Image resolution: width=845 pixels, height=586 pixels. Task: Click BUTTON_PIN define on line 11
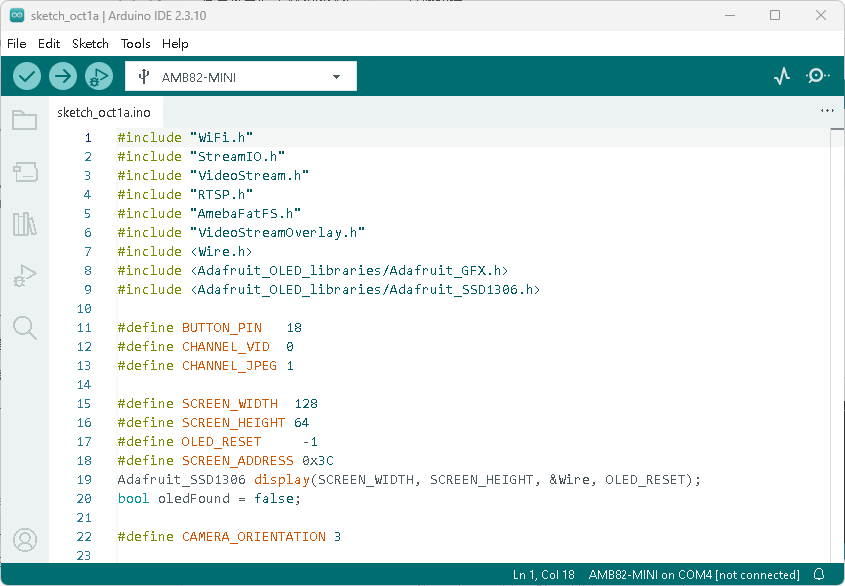point(221,327)
